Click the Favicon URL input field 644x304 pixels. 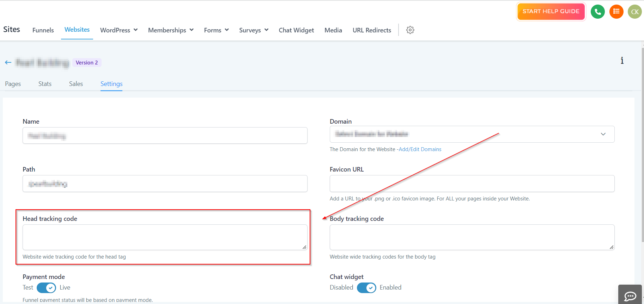coord(472,184)
